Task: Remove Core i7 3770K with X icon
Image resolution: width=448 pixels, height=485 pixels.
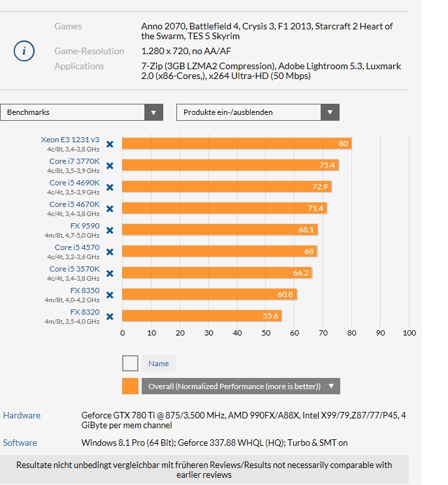Action: coord(110,166)
